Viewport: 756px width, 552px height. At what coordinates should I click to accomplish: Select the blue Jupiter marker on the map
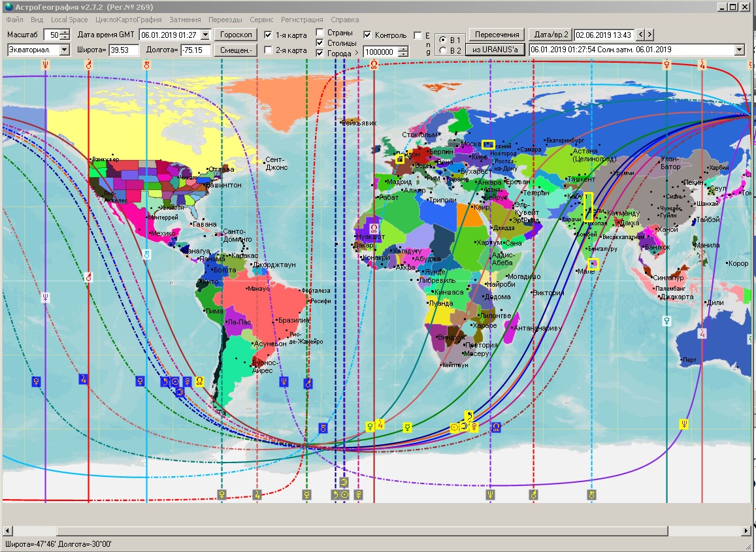pyautogui.click(x=83, y=379)
